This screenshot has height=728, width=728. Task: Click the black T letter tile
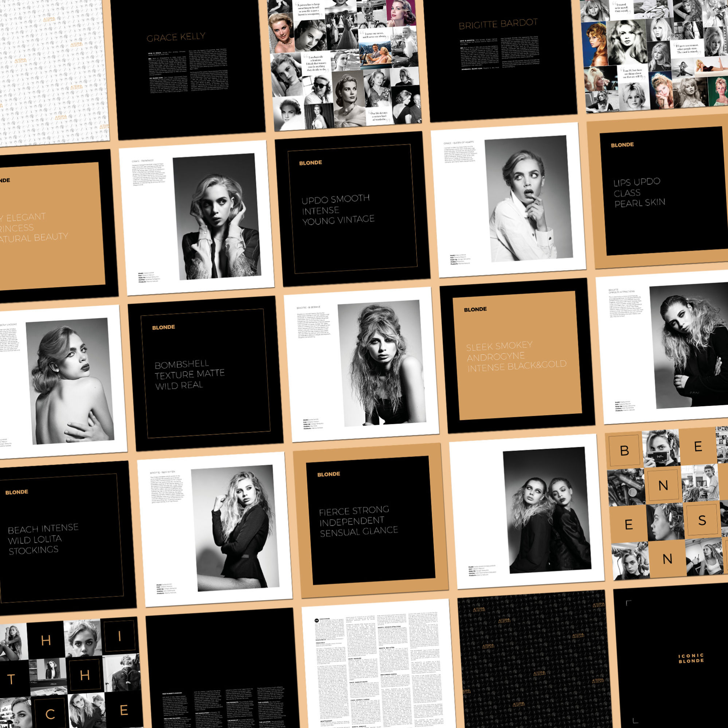click(11, 680)
